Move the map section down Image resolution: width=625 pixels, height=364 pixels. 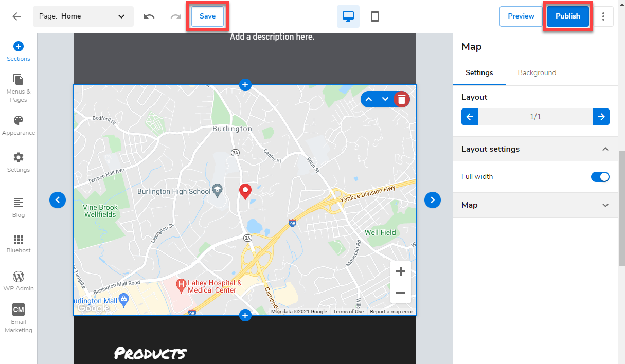coord(385,99)
